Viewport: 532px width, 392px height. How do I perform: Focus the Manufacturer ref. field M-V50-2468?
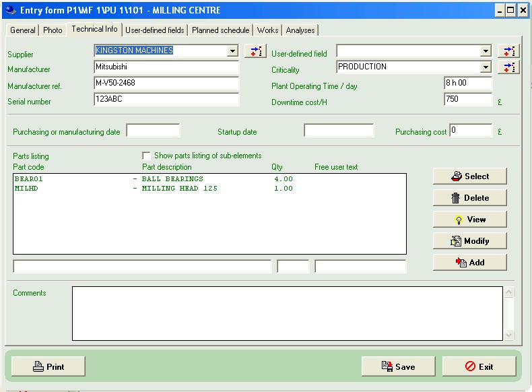[x=166, y=83]
